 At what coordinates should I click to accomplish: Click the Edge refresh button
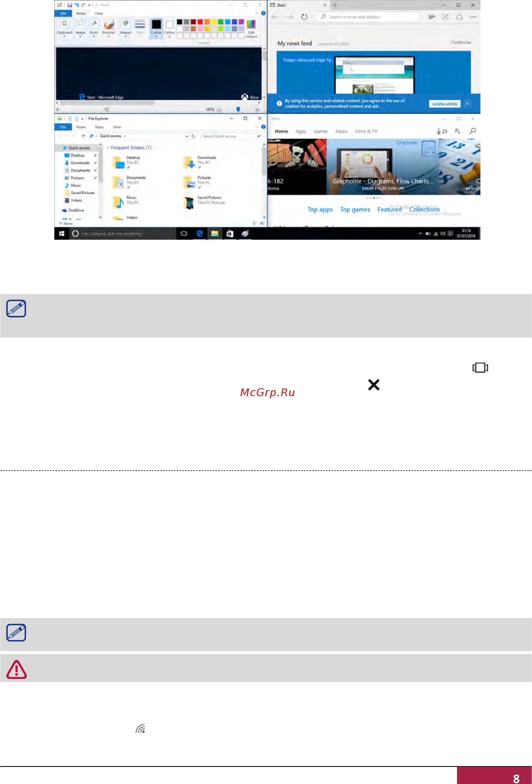click(304, 17)
